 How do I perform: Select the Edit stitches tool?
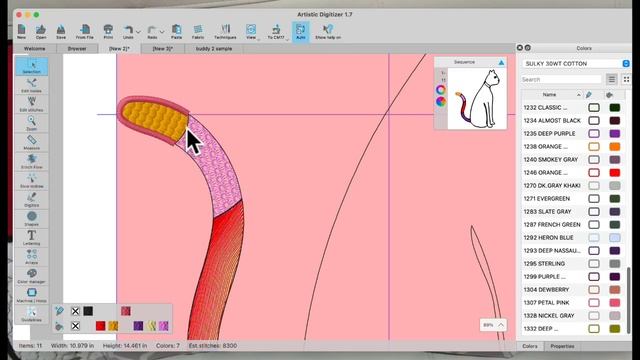pos(31,104)
